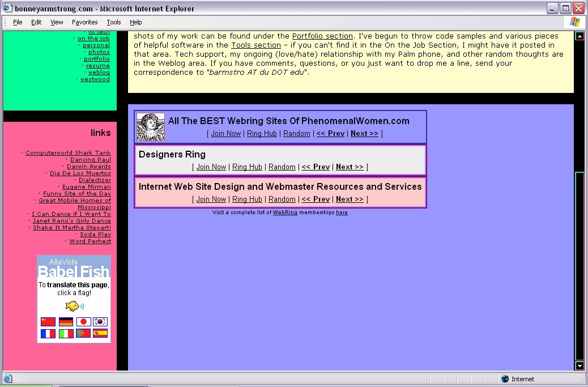Viewport: 588px width, 387px height.
Task: Click the Chinese flag in Babel Fish
Action: [48, 322]
